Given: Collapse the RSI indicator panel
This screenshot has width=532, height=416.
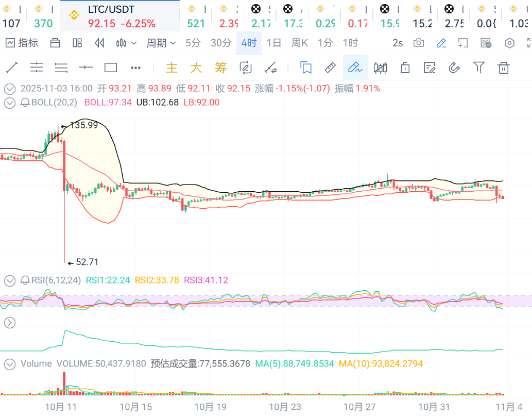Looking at the screenshot, I should (9, 280).
